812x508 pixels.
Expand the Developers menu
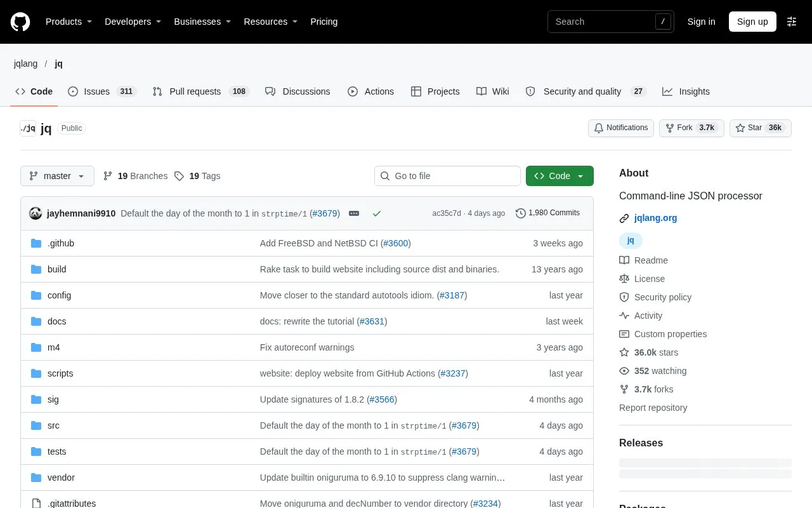point(133,22)
